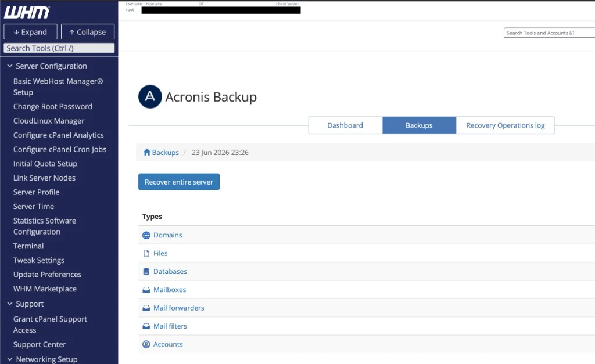
Task: Expand all sidebar menu sections
Action: pyautogui.click(x=30, y=32)
